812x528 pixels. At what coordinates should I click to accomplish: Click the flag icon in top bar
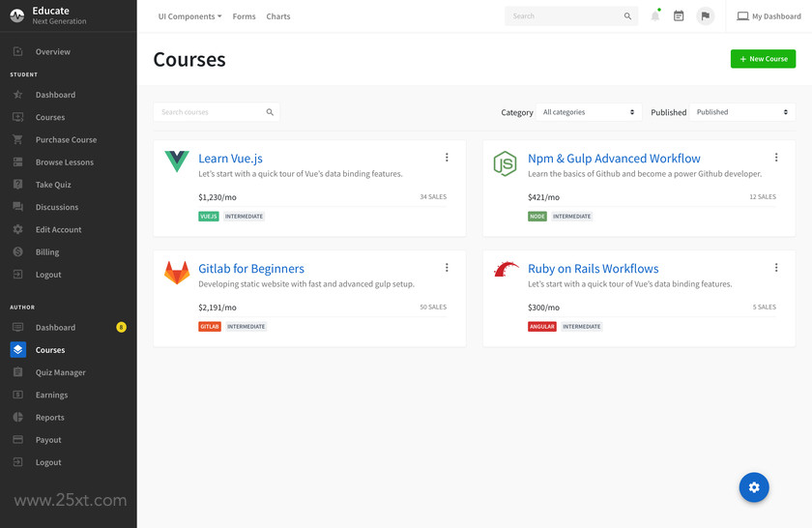(x=706, y=16)
